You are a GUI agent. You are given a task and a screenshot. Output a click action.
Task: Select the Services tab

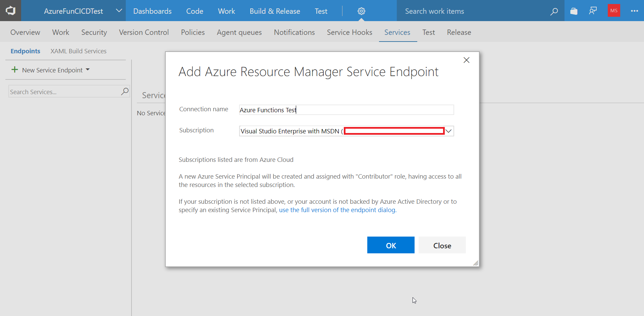pos(397,32)
